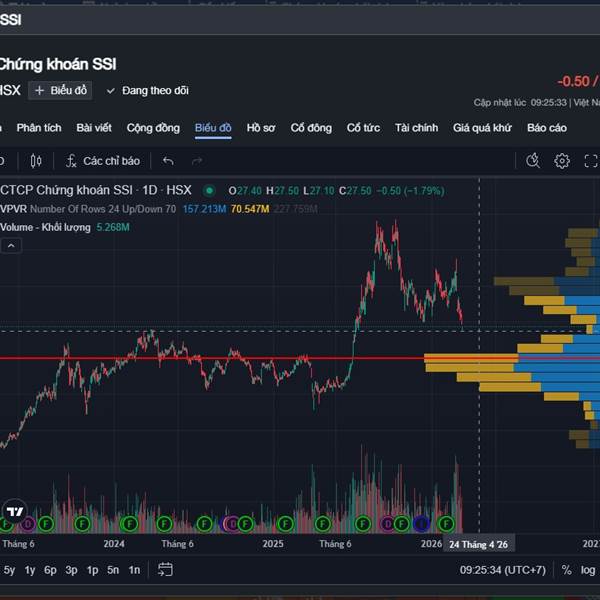The height and width of the screenshot is (600, 600).
Task: Set chart range to 3p
Action: tap(72, 570)
